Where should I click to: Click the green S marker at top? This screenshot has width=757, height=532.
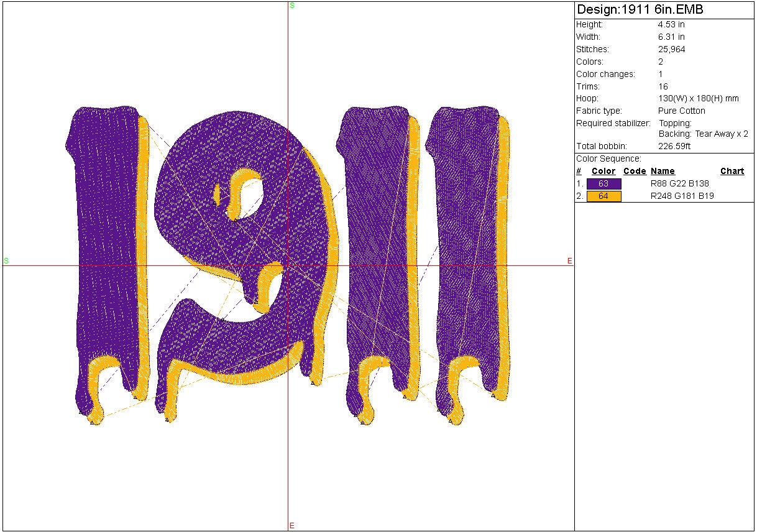pos(292,6)
